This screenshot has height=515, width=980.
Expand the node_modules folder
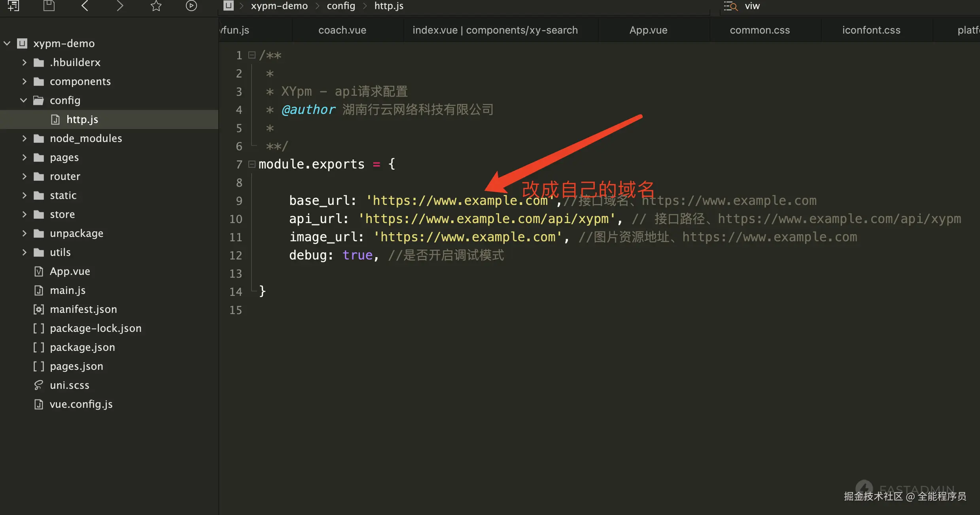point(24,138)
